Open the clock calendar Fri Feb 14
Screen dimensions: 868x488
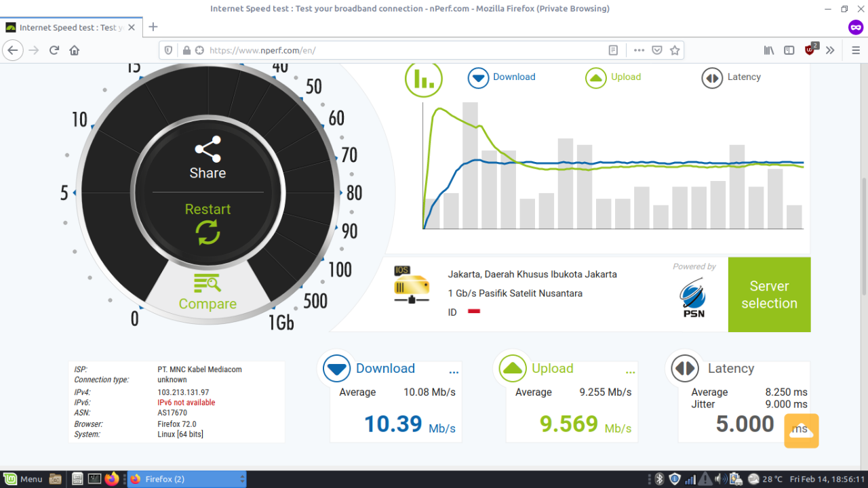pos(827,479)
